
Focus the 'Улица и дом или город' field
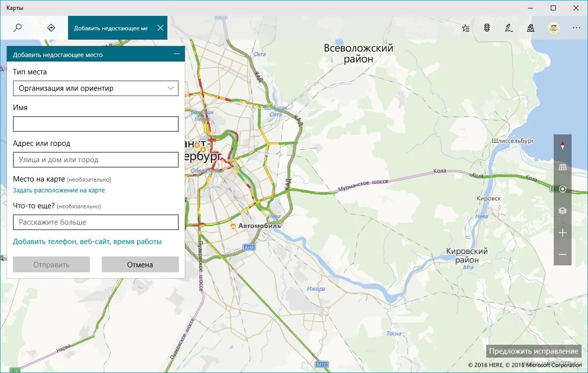point(96,160)
